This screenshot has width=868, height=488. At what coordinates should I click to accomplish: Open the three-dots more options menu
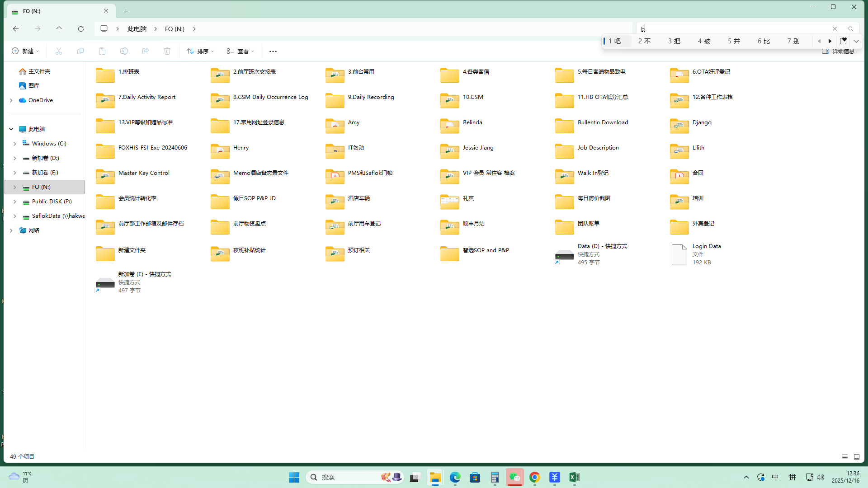273,51
